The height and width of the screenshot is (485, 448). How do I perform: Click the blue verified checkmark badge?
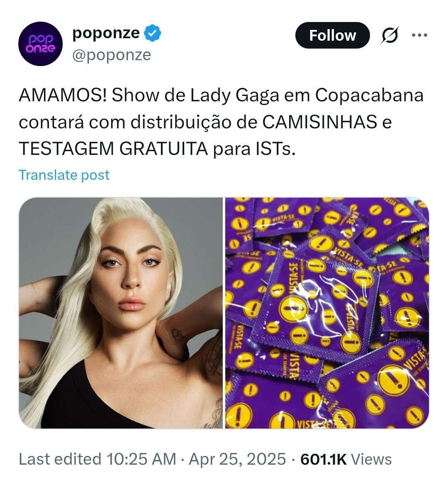[153, 33]
